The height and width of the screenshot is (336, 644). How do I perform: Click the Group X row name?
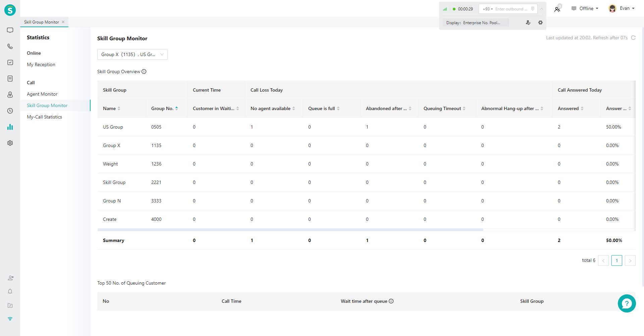[111, 145]
